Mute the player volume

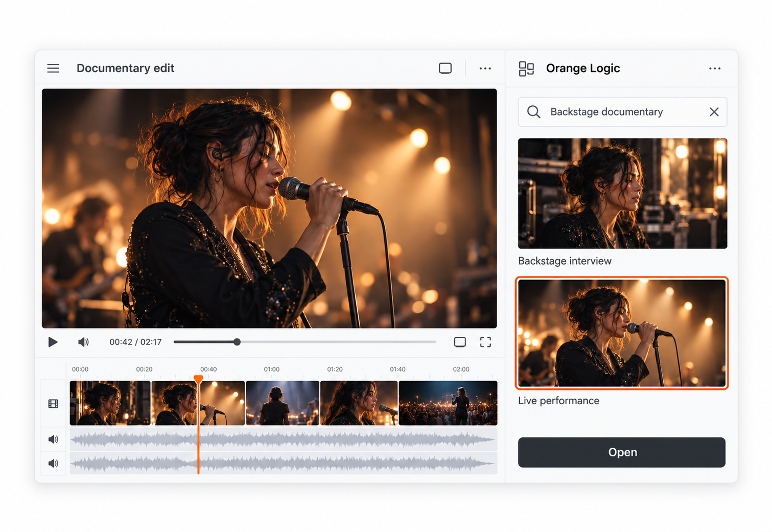pyautogui.click(x=83, y=342)
